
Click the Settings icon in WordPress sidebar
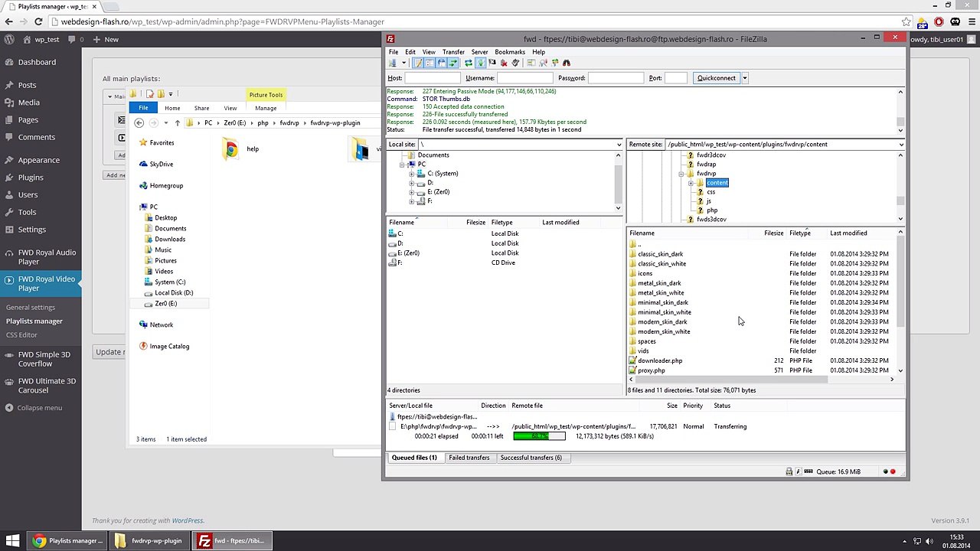point(9,230)
